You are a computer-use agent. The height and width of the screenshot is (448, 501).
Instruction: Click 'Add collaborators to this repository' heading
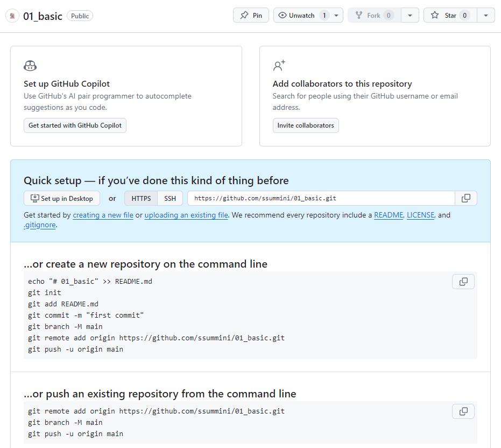click(342, 84)
